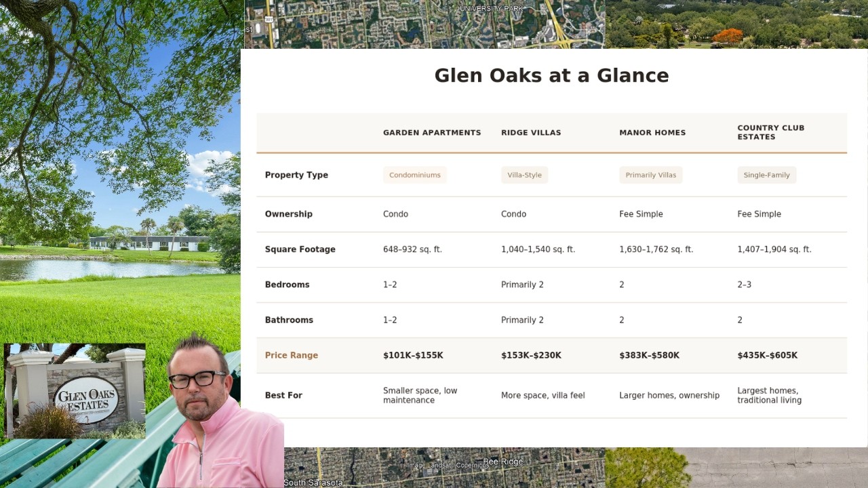This screenshot has height=488, width=868.
Task: Select the $101K–$155K price cell
Action: coord(413,355)
